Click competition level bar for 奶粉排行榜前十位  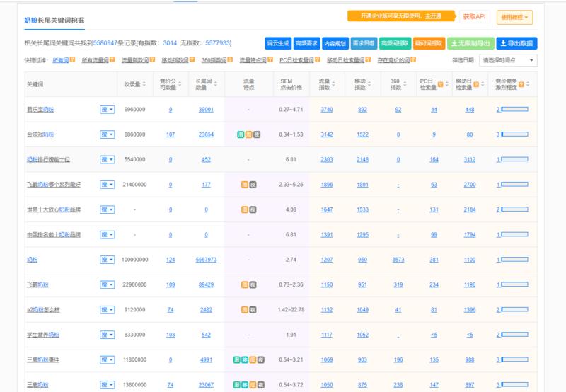tap(514, 159)
